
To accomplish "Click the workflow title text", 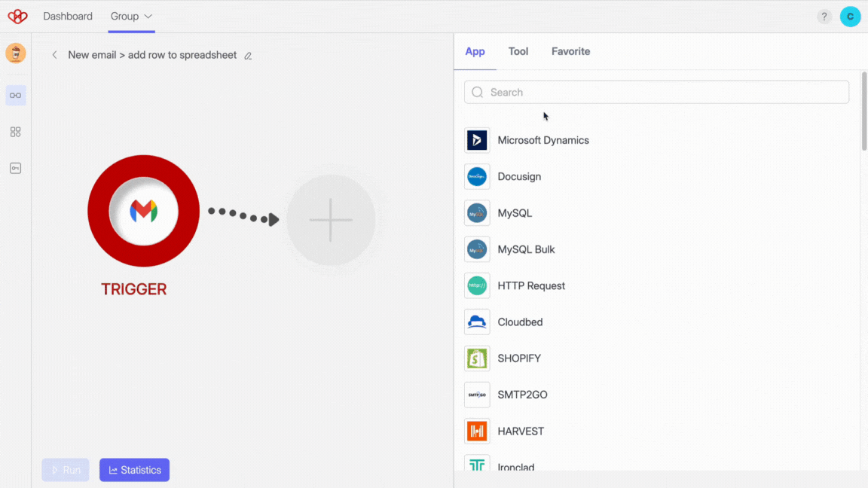I will pos(152,55).
